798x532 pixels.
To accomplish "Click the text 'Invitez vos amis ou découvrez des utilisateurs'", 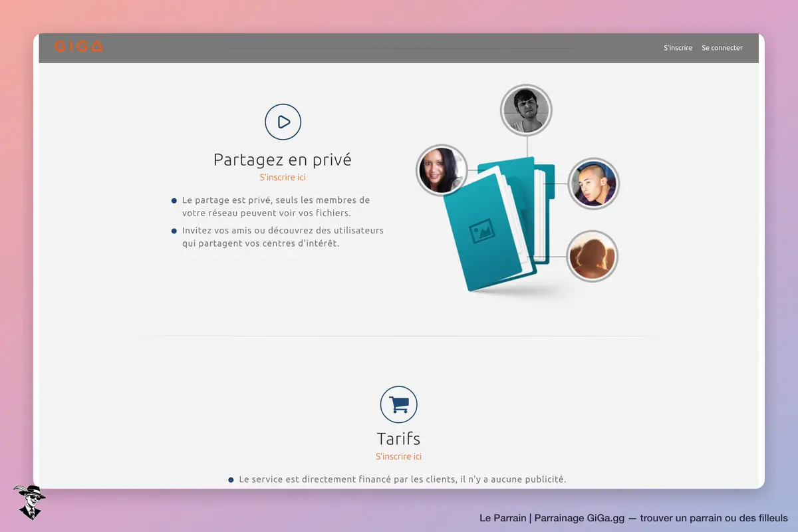I will point(283,231).
